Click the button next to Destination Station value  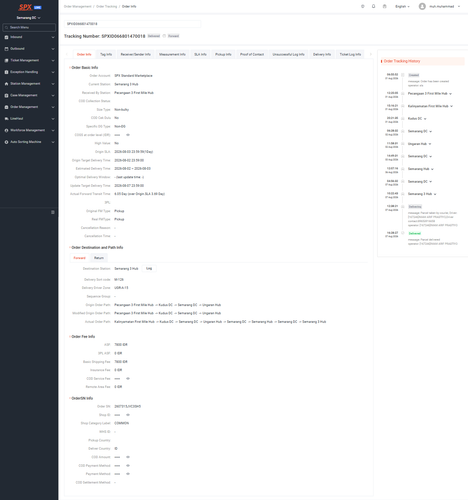point(149,269)
